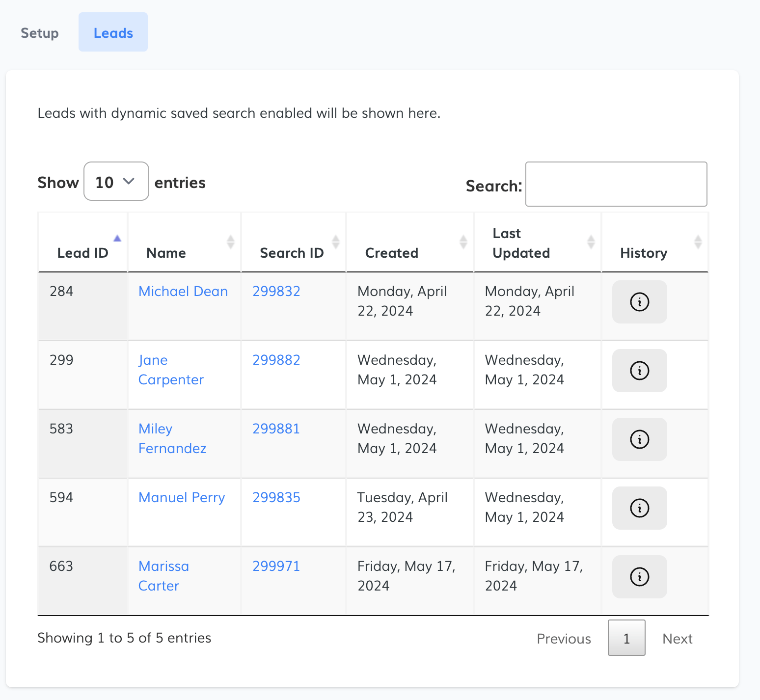This screenshot has width=760, height=700.
Task: Click page 1 pagination button
Action: coord(626,638)
